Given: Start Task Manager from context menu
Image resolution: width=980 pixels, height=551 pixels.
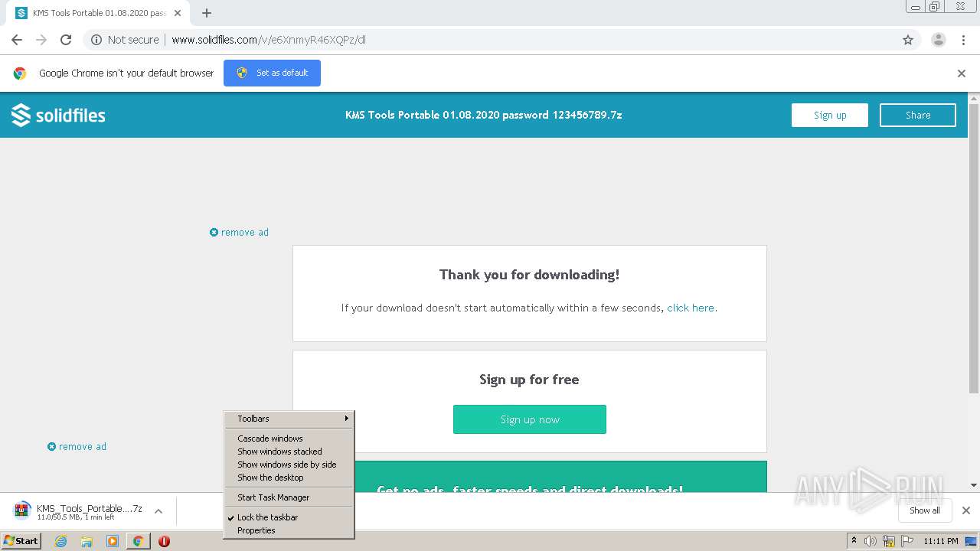Looking at the screenshot, I should pyautogui.click(x=289, y=497).
